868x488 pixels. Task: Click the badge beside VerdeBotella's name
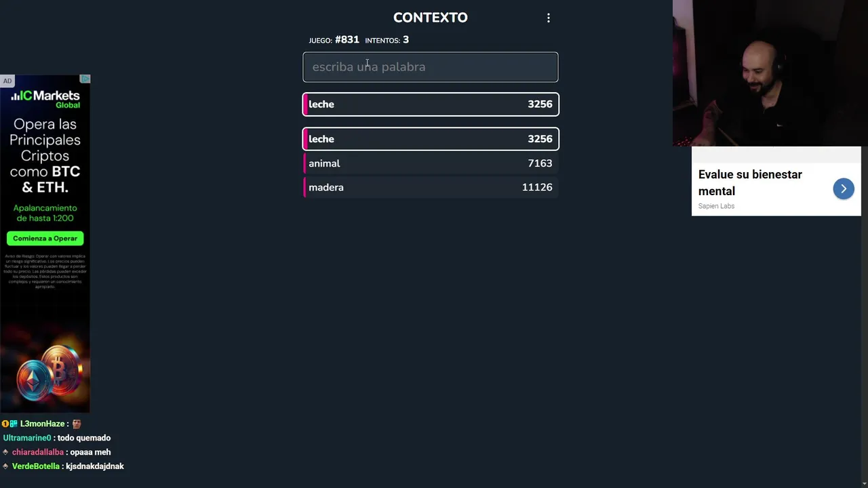[x=5, y=466]
